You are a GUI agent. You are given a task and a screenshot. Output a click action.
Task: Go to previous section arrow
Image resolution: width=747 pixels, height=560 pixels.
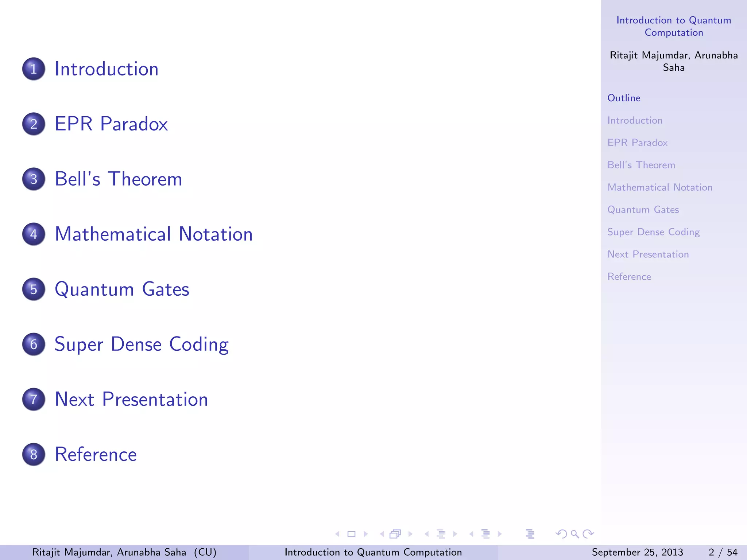(x=471, y=534)
